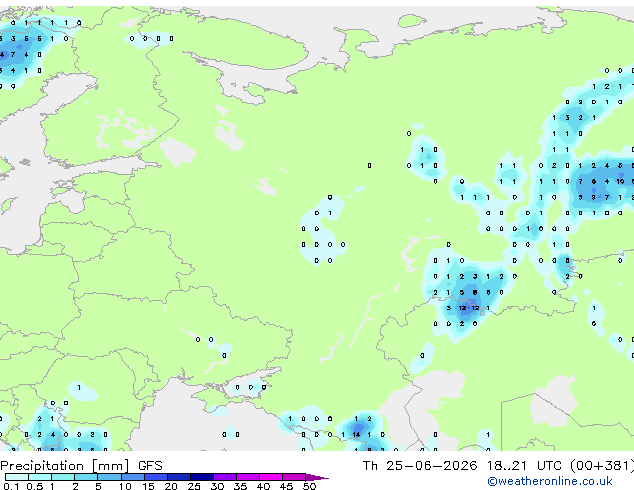
Task: Click the legend label '10'
Action: pyautogui.click(x=125, y=486)
